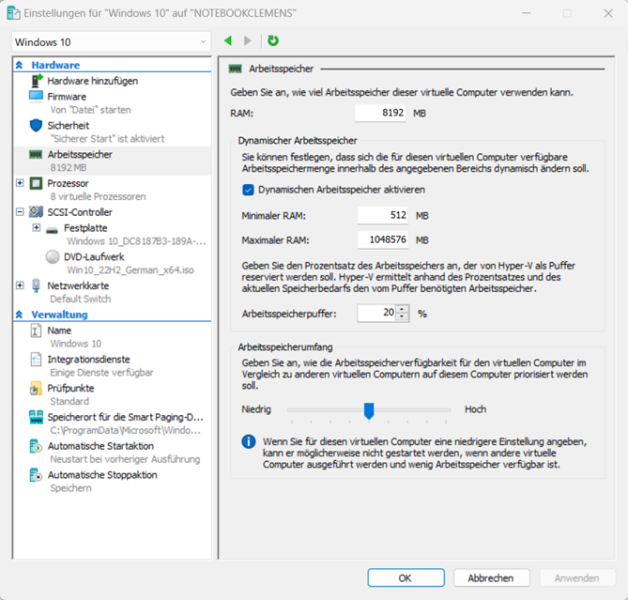Viewport: 628px width, 600px height.
Task: Select Netzwerkkarte entry in tree
Action: click(78, 286)
